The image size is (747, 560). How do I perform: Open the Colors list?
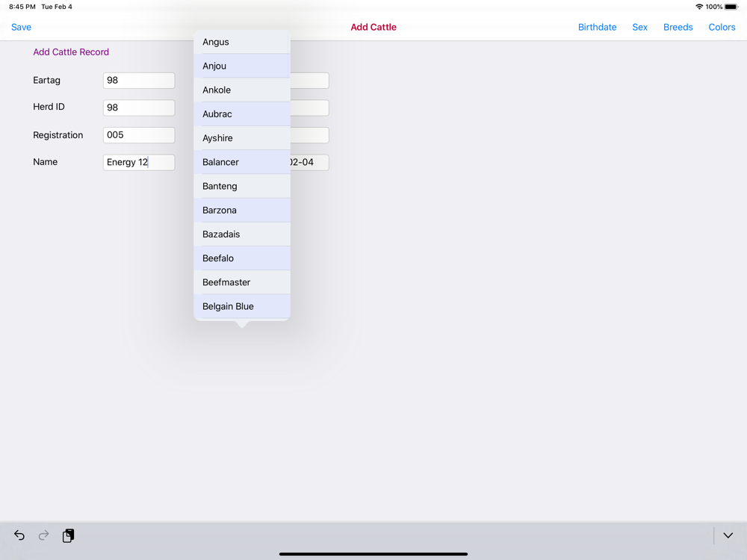click(x=722, y=27)
